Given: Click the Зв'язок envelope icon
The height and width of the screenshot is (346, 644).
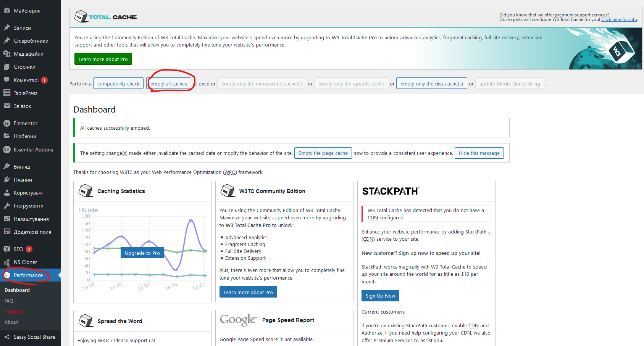Looking at the screenshot, I should coord(7,106).
